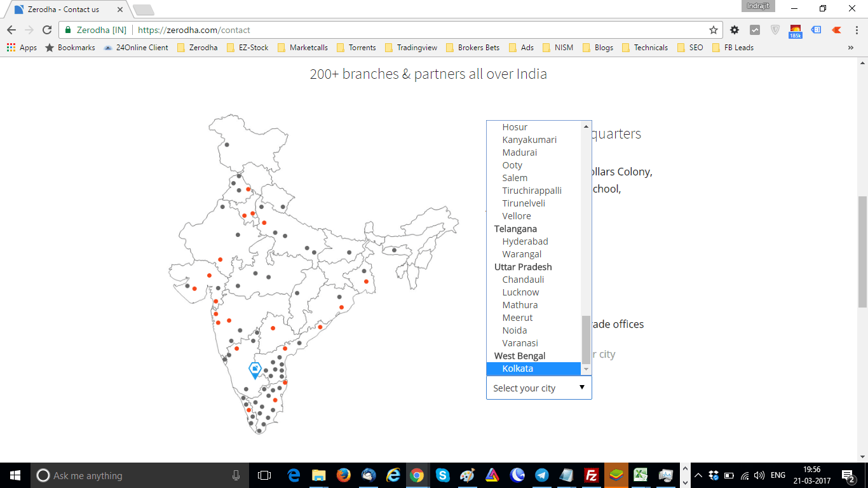Open a new browser tab
The height and width of the screenshot is (488, 868).
[x=143, y=10]
